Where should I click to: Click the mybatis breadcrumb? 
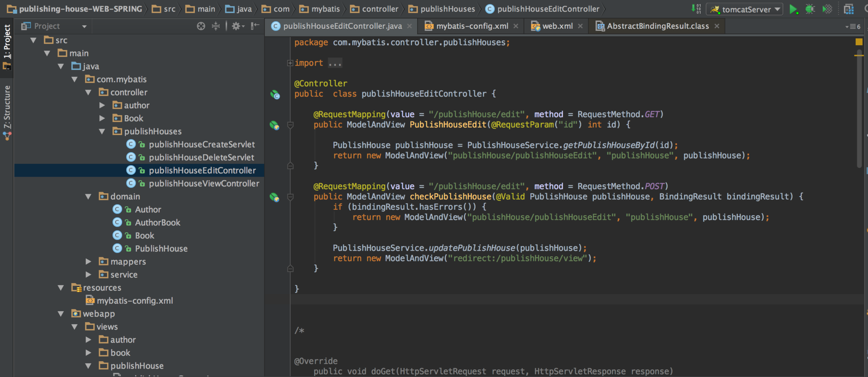point(320,9)
